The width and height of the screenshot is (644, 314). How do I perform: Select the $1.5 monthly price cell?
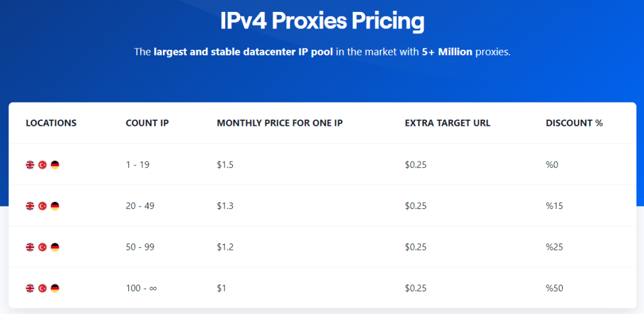click(225, 165)
